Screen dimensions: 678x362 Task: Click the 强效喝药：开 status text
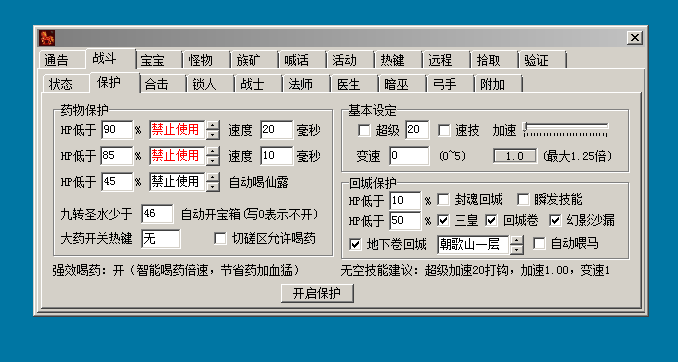[x=176, y=271]
